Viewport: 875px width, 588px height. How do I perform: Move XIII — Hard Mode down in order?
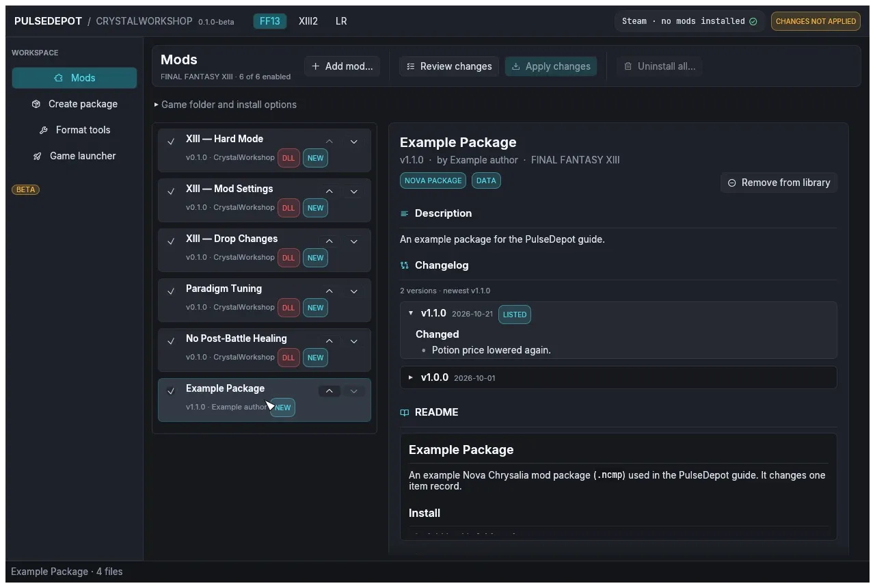354,142
